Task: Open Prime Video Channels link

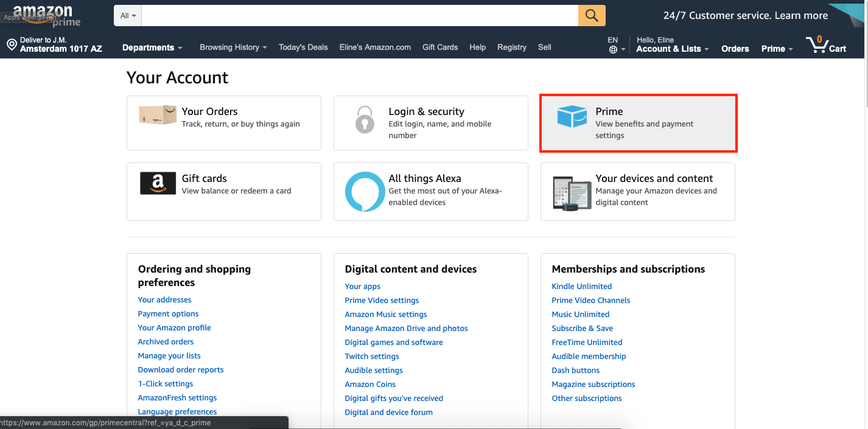Action: 591,300
